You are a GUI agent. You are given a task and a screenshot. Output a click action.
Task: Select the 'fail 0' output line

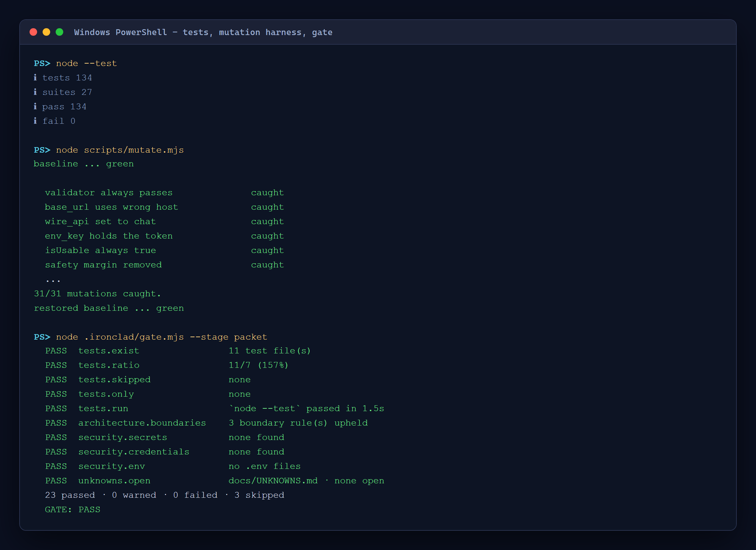(55, 121)
